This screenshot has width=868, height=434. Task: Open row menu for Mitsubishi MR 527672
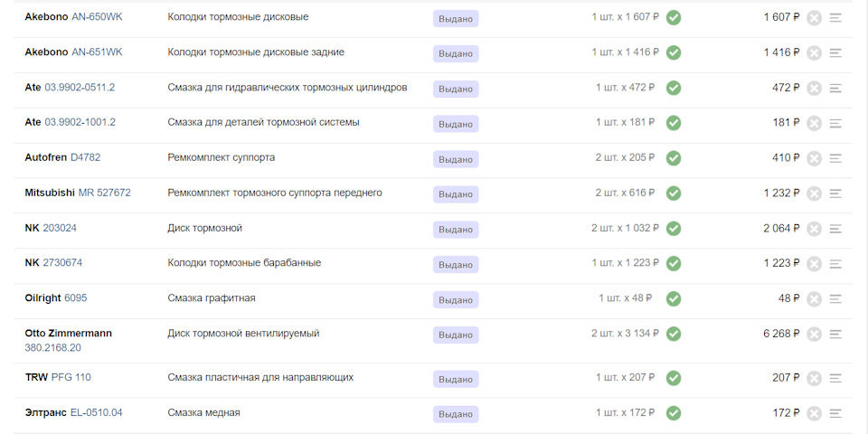(835, 193)
